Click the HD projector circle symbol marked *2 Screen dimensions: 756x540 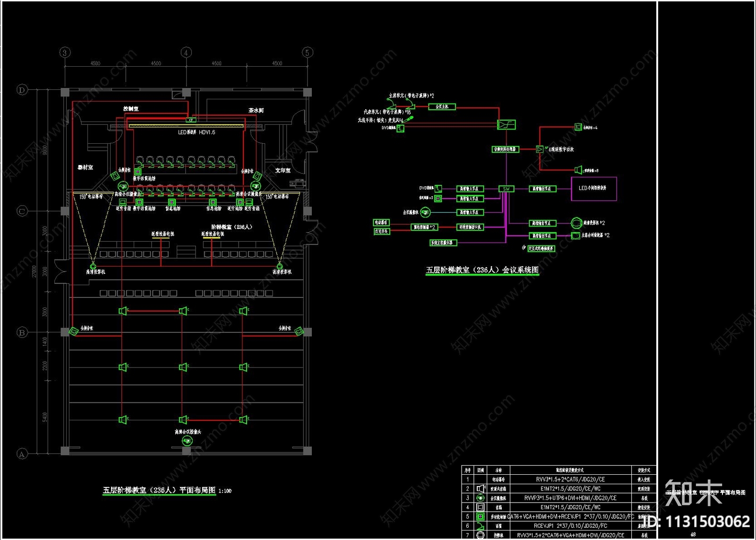coord(576,223)
